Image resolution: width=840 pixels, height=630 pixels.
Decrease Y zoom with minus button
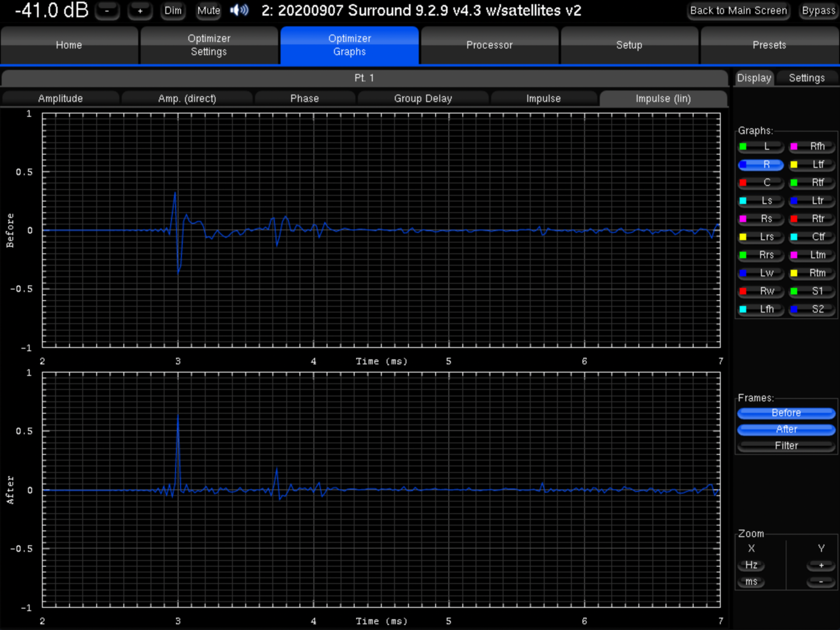(821, 582)
